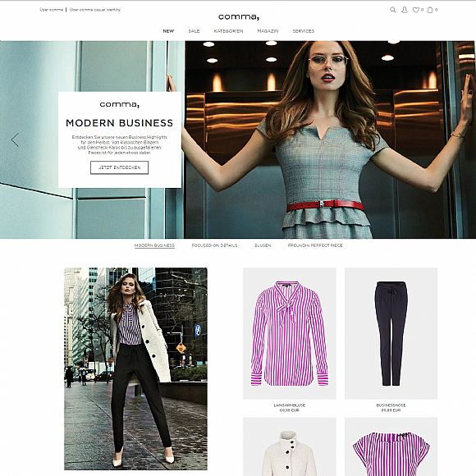Switch to FREUNDIN PERFECT PIECE tab

[315, 245]
